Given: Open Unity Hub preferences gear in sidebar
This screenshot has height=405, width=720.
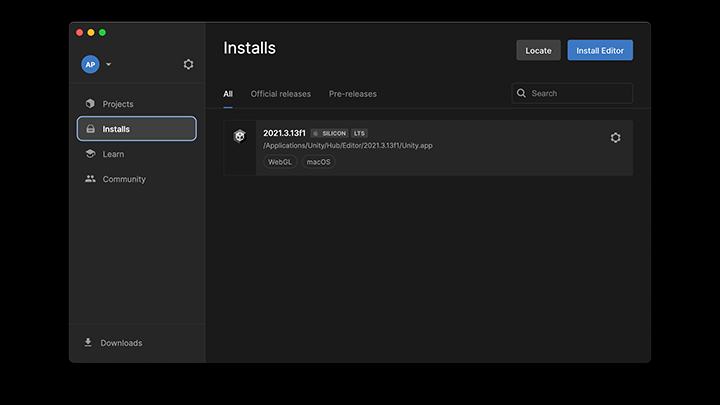Looking at the screenshot, I should pyautogui.click(x=188, y=64).
